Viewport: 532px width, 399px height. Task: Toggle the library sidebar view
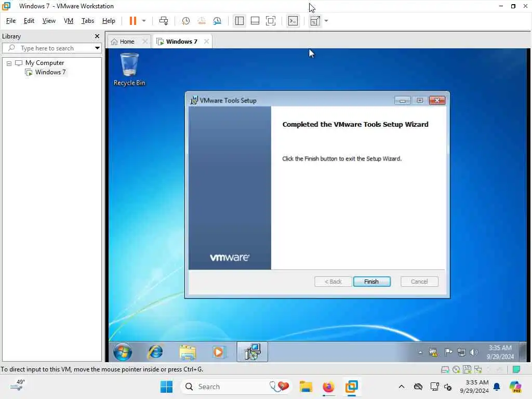coord(239,21)
